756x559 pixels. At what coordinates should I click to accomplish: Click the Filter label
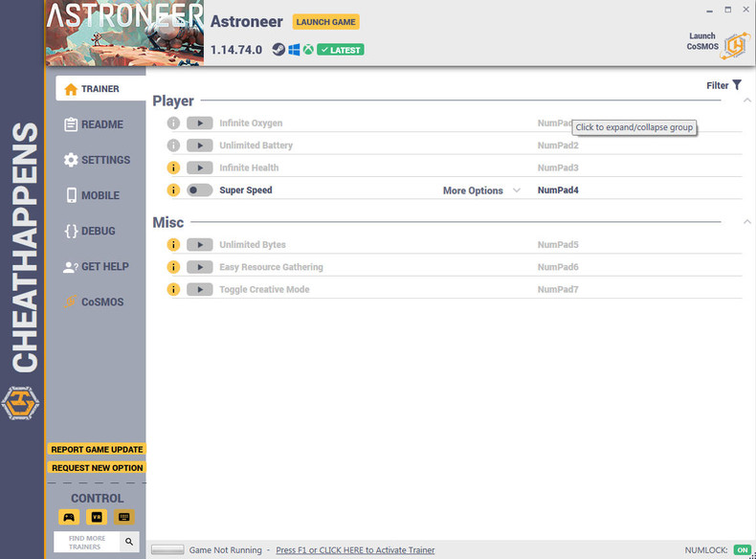click(718, 85)
